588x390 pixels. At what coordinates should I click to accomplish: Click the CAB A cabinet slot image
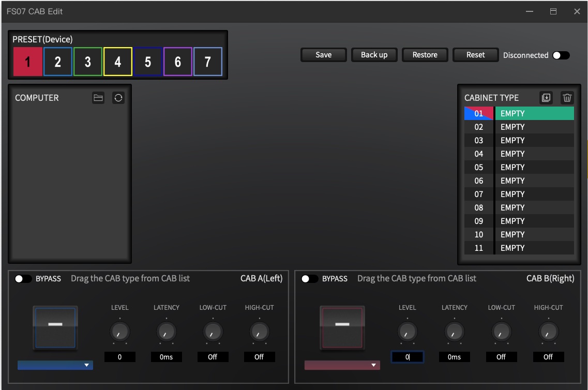(55, 328)
